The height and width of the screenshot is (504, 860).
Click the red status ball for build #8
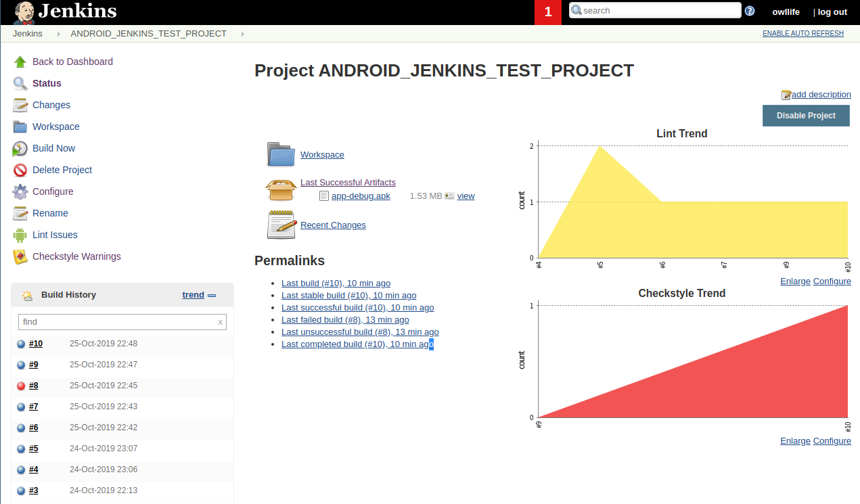[x=21, y=386]
